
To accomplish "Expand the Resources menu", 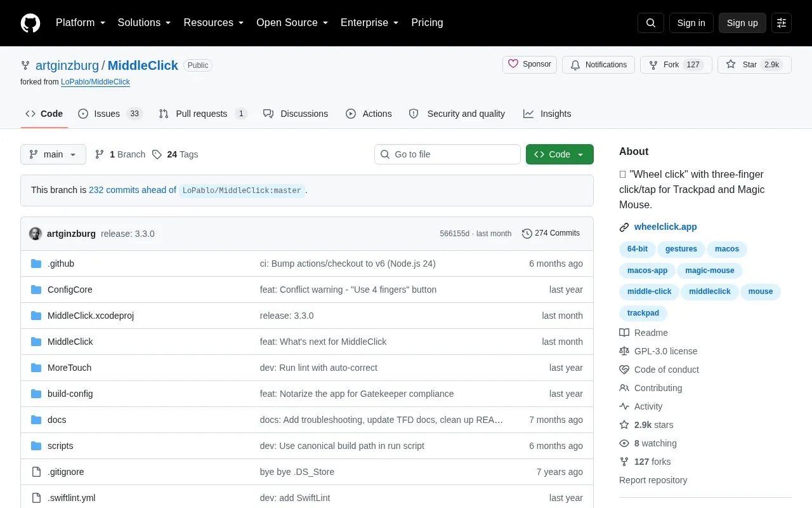I will pyautogui.click(x=214, y=23).
